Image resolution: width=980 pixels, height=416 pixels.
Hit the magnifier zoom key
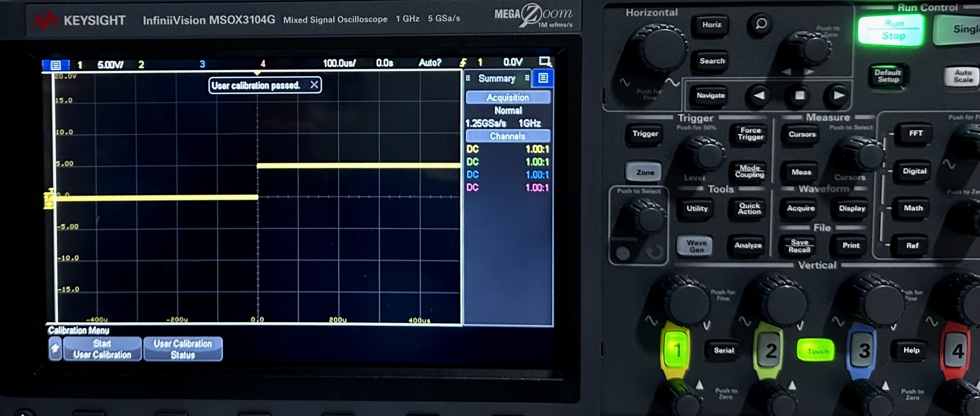[760, 23]
